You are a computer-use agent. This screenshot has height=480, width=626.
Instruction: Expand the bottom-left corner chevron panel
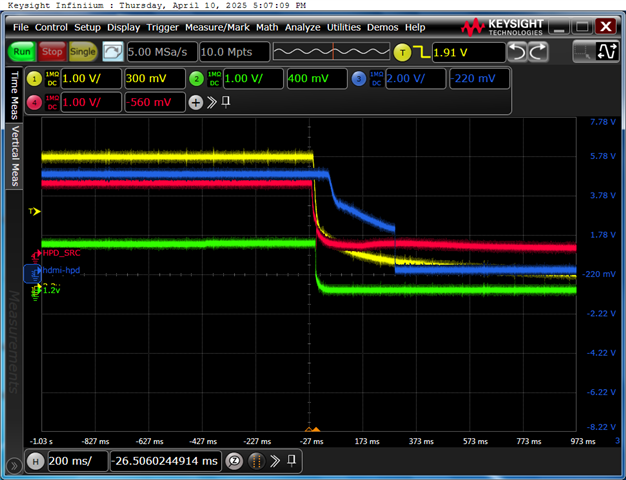pos(14,466)
